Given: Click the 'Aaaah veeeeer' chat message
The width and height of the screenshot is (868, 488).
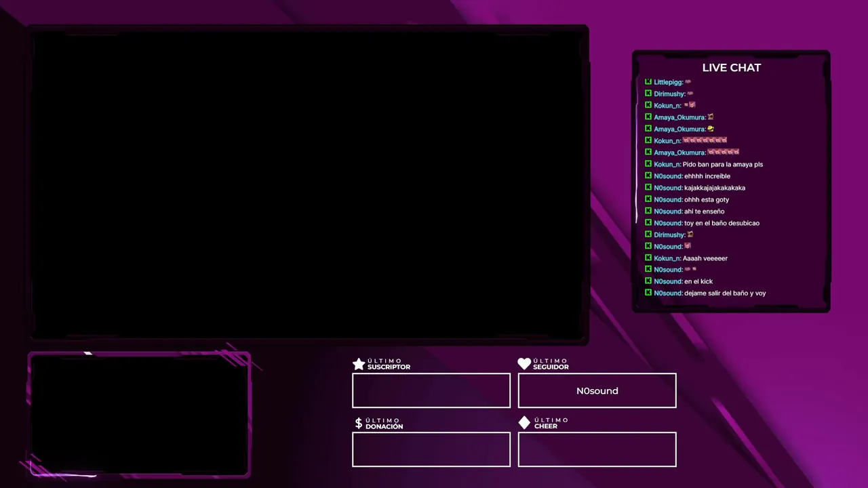Looking at the screenshot, I should (705, 258).
